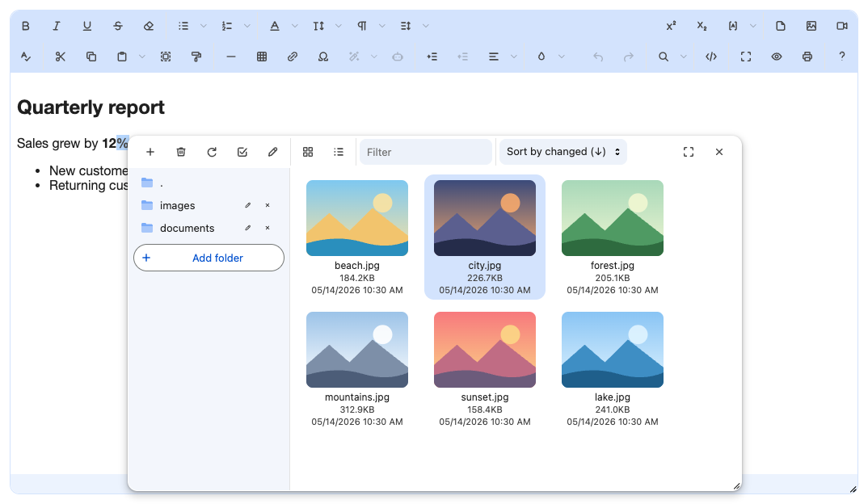868x504 pixels.
Task: Insert a numbered list
Action: pyautogui.click(x=227, y=26)
